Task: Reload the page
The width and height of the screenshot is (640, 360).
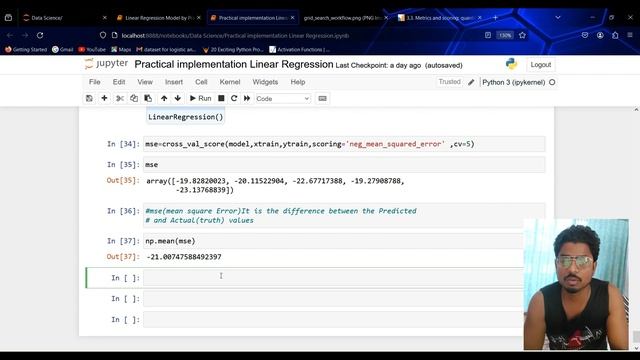Action: point(40,36)
